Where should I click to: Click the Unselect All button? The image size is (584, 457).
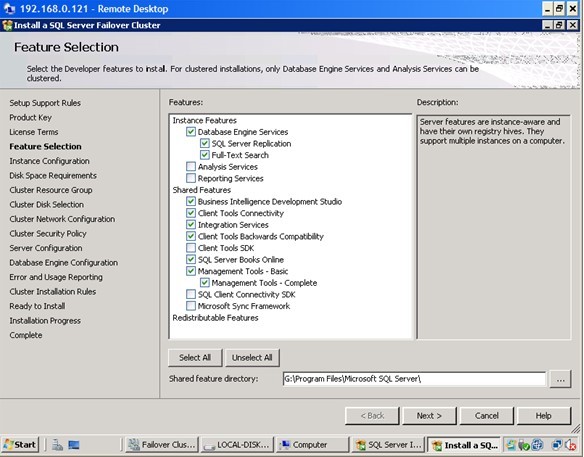252,358
